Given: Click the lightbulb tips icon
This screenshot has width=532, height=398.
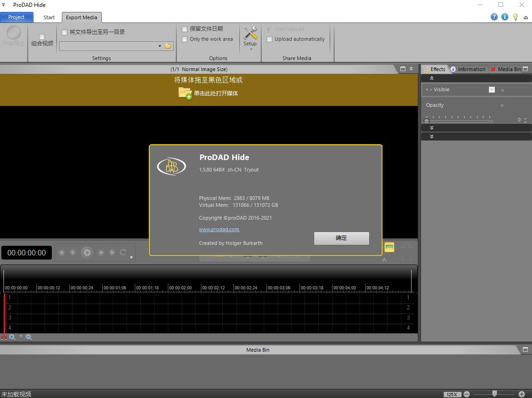Looking at the screenshot, I should pyautogui.click(x=515, y=17).
